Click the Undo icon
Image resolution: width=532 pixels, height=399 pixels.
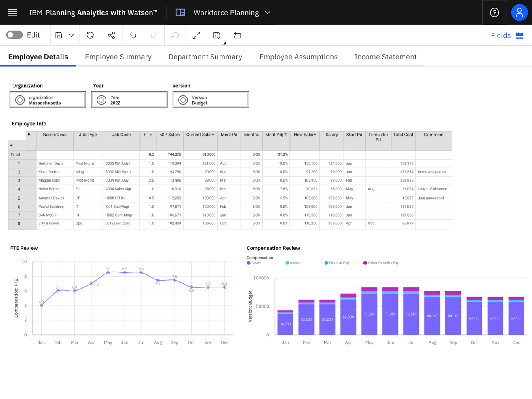133,36
